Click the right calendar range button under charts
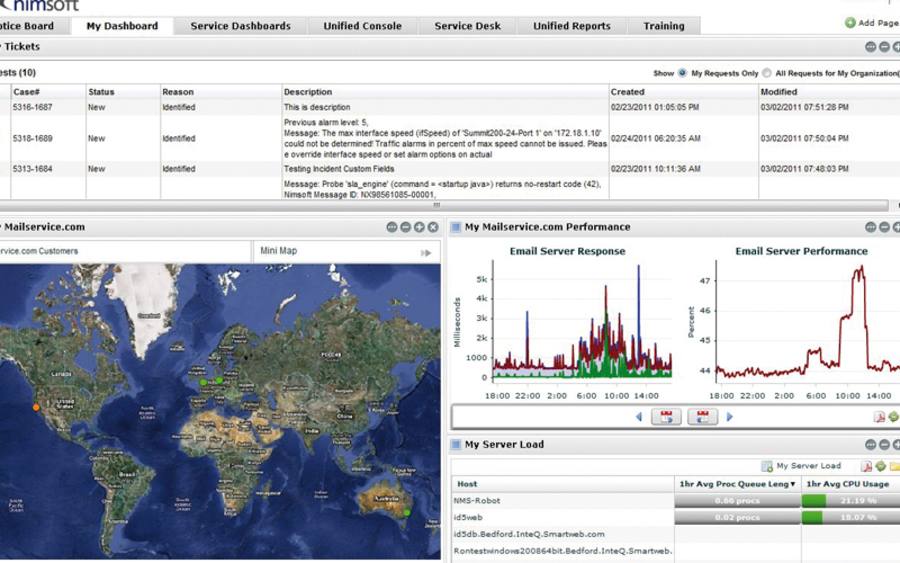The height and width of the screenshot is (563, 900). click(x=703, y=417)
